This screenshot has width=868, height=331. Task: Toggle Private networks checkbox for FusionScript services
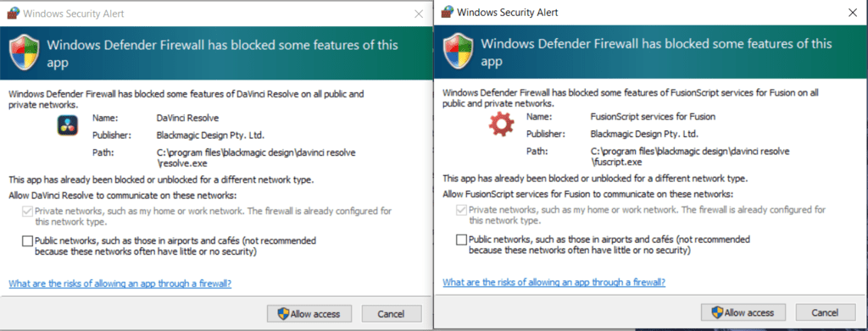[461, 210]
